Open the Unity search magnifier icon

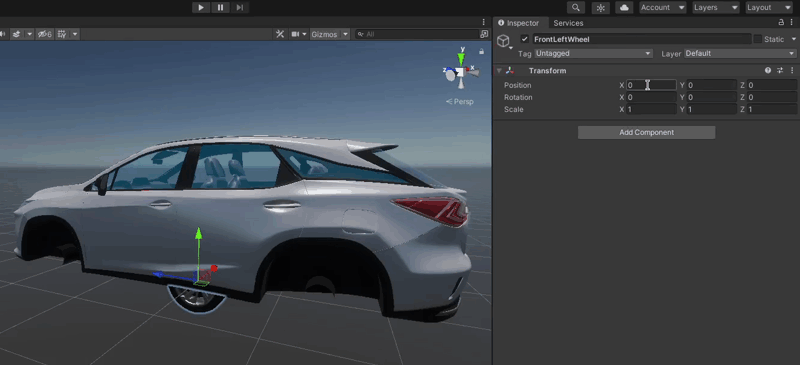point(576,7)
